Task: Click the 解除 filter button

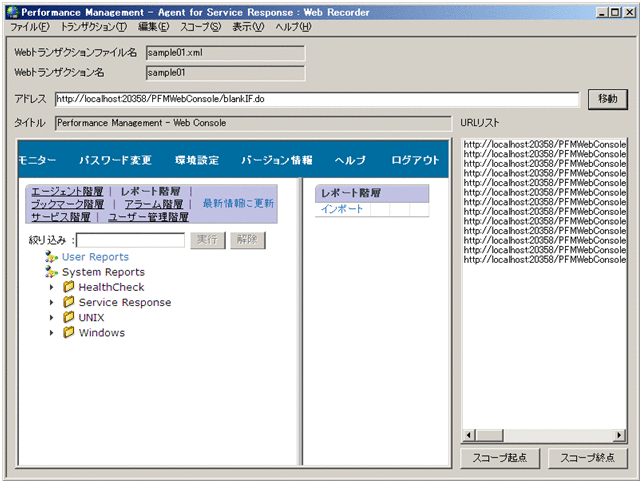Action: [247, 240]
